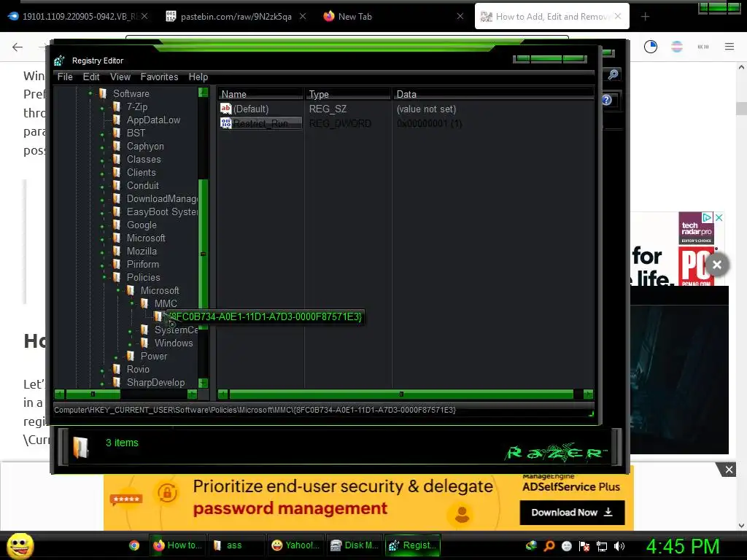Switch to the New Tab browser tab
Screen dimensions: 747x560
pyautogui.click(x=355, y=17)
